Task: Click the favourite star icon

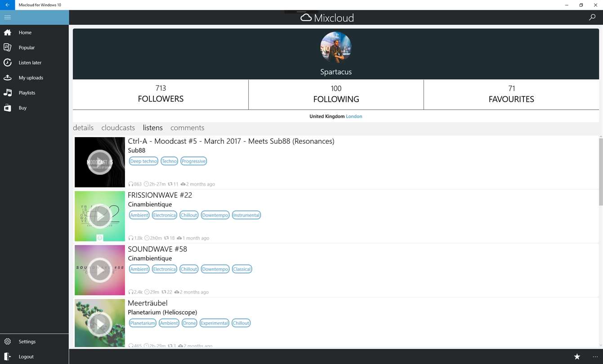Action: [x=577, y=356]
